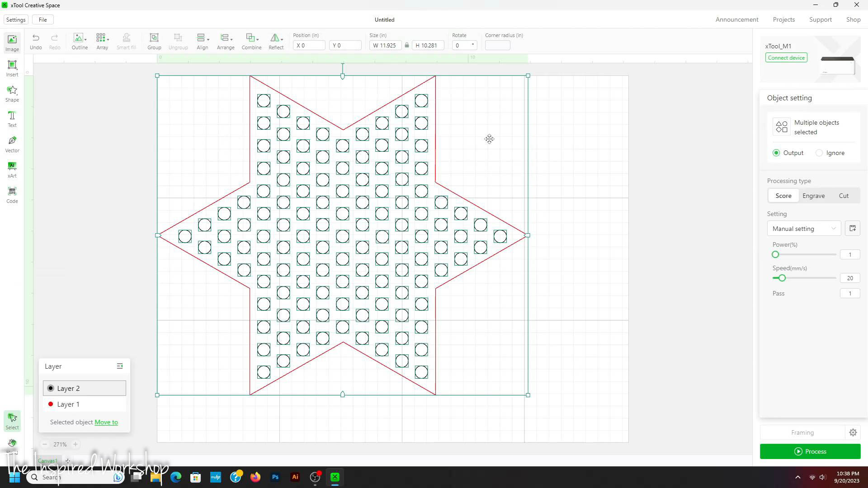Click the Connect device button

[786, 57]
